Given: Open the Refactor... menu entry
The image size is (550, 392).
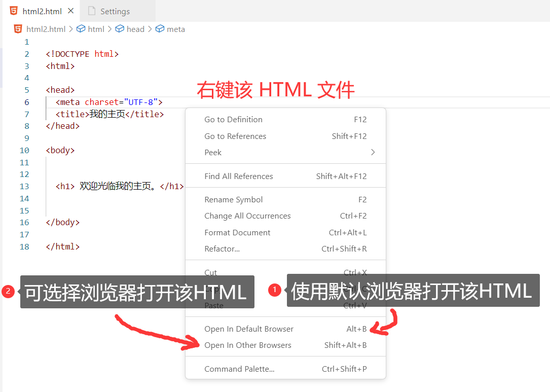Looking at the screenshot, I should (285, 249).
